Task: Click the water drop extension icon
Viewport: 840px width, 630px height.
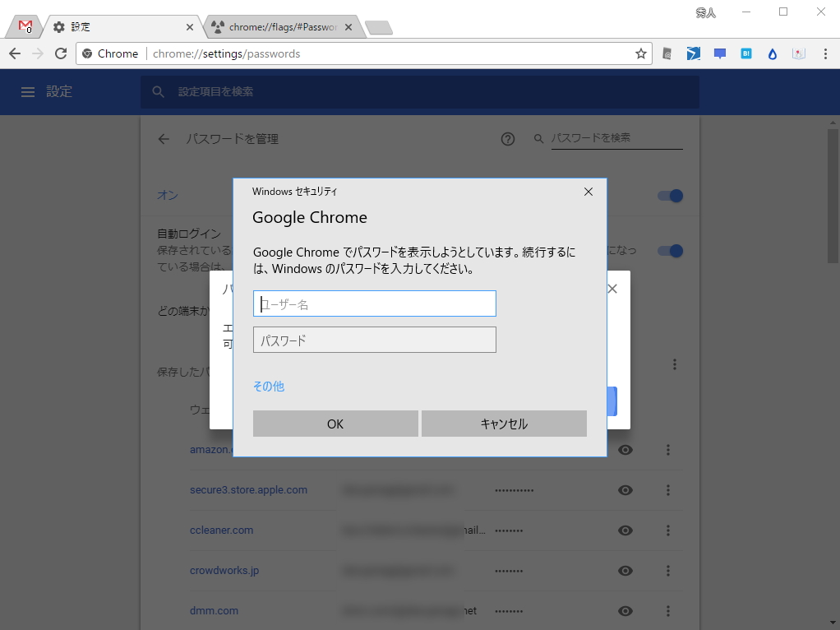Action: coord(772,53)
